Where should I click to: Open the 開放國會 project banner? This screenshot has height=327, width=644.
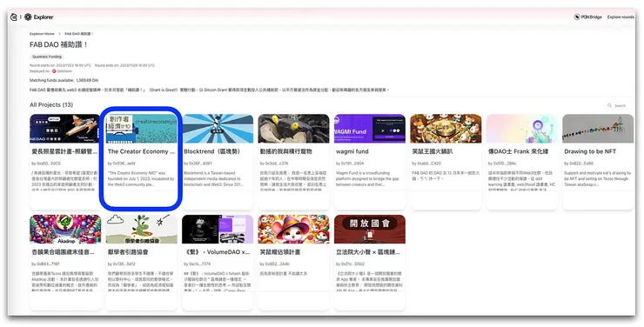[x=370, y=229]
